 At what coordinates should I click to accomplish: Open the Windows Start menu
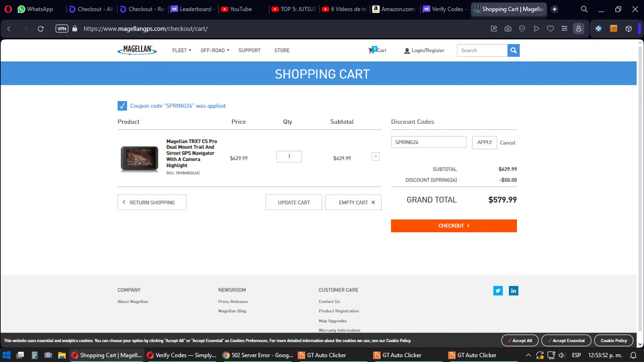point(6,355)
